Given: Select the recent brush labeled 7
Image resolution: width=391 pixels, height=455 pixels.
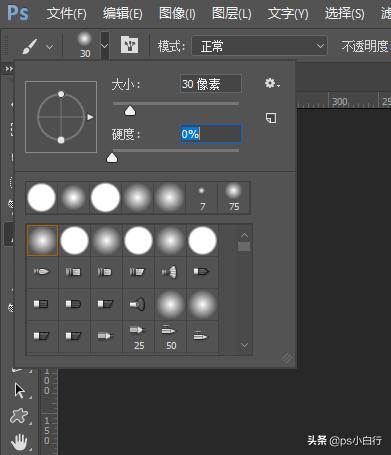Looking at the screenshot, I should click(x=201, y=198).
